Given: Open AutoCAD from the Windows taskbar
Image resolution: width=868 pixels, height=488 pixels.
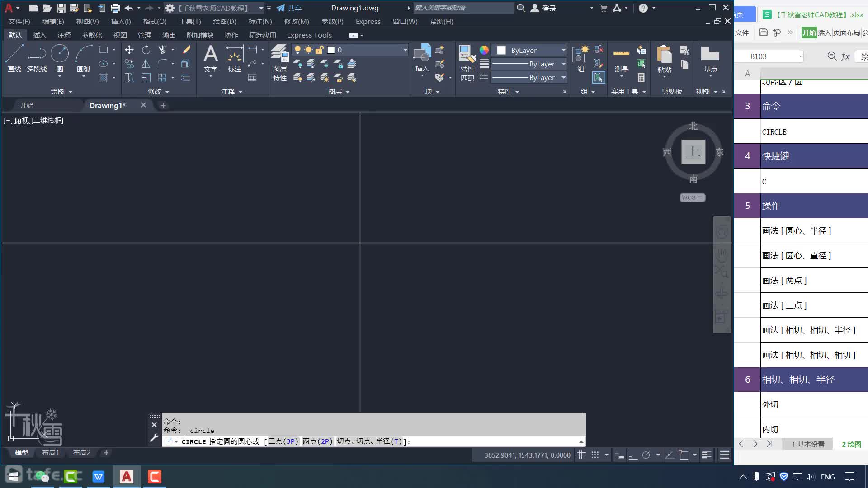Looking at the screenshot, I should pos(127,476).
